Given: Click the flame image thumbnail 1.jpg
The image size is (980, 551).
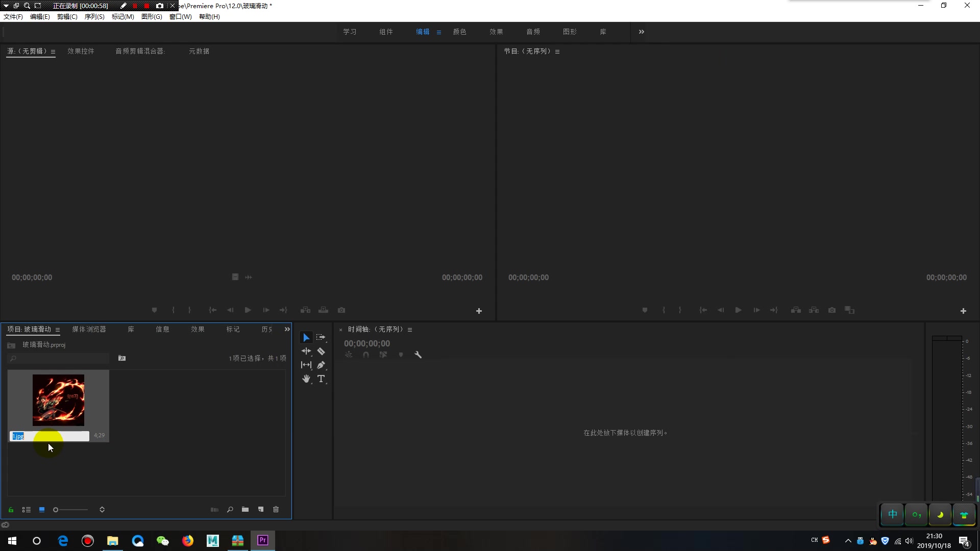Looking at the screenshot, I should click(59, 400).
